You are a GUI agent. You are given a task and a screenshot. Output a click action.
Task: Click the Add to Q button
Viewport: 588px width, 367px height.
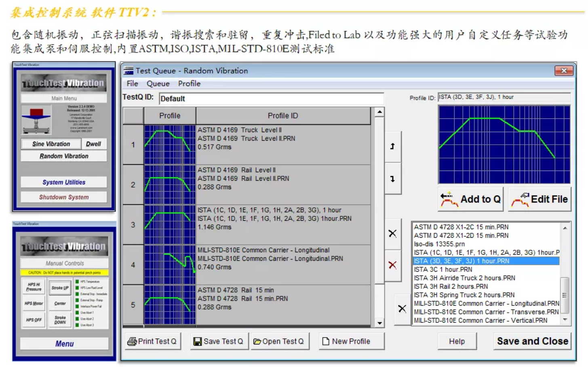coord(471,199)
